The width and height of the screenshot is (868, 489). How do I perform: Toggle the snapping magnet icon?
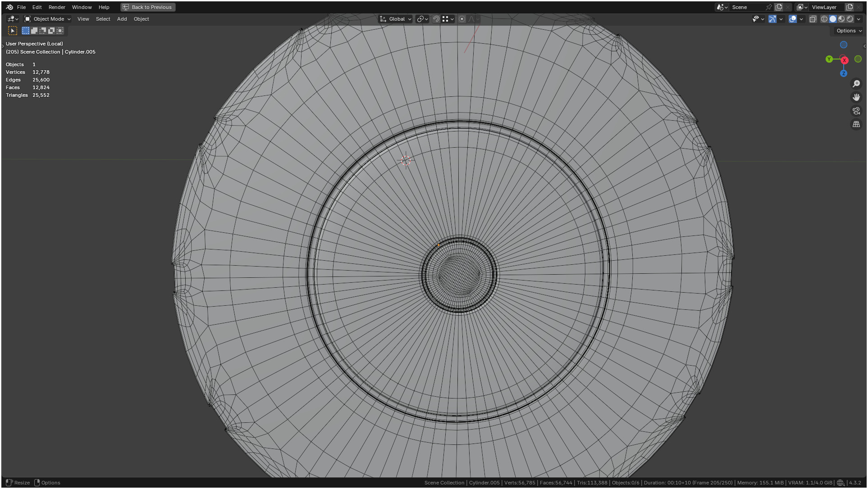pyautogui.click(x=436, y=19)
